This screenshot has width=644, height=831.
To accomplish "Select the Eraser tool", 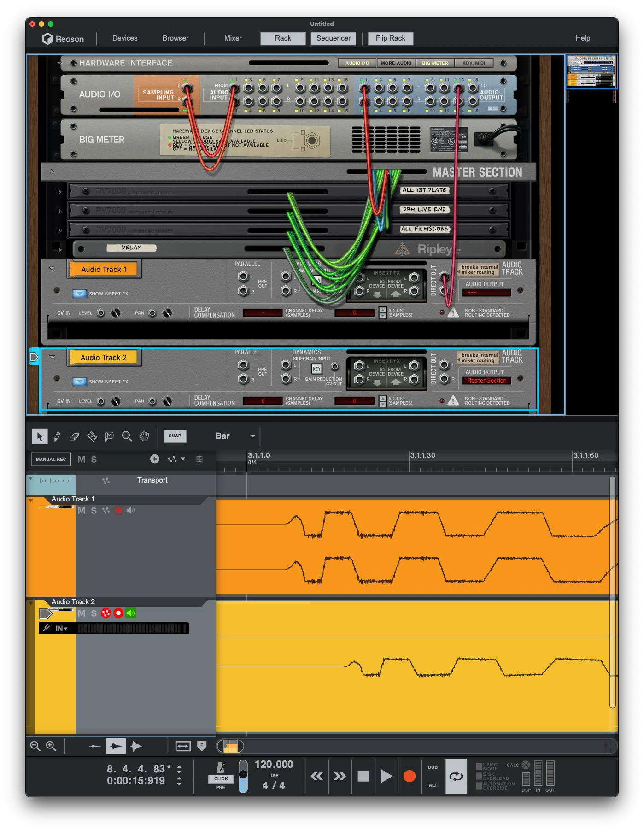I will point(74,436).
